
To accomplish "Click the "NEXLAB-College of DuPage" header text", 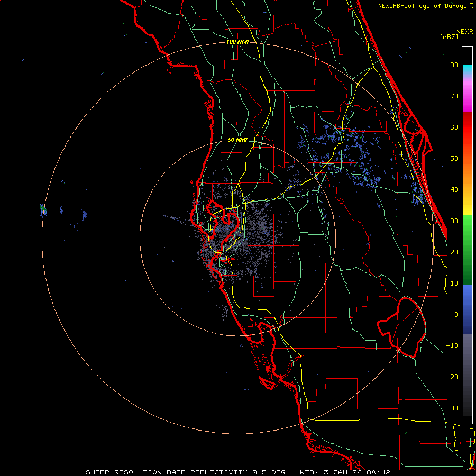I will coord(422,6).
